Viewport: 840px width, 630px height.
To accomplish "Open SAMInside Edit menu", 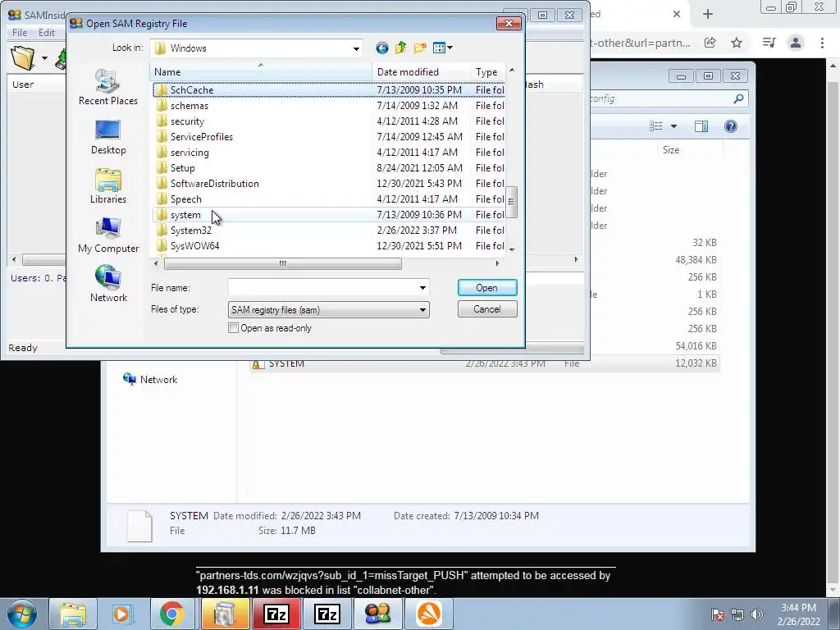I will pos(47,33).
